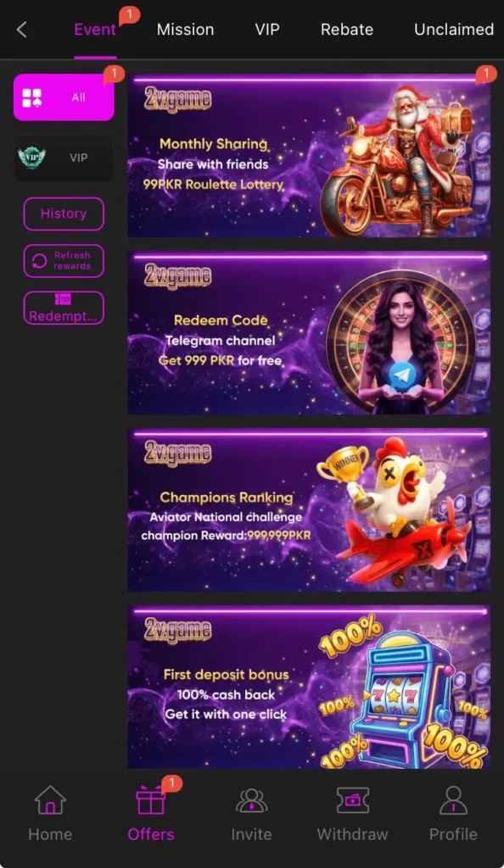The height and width of the screenshot is (868, 504).
Task: Open the Monthly Sharing roulette lottery banner
Action: [x=309, y=156]
